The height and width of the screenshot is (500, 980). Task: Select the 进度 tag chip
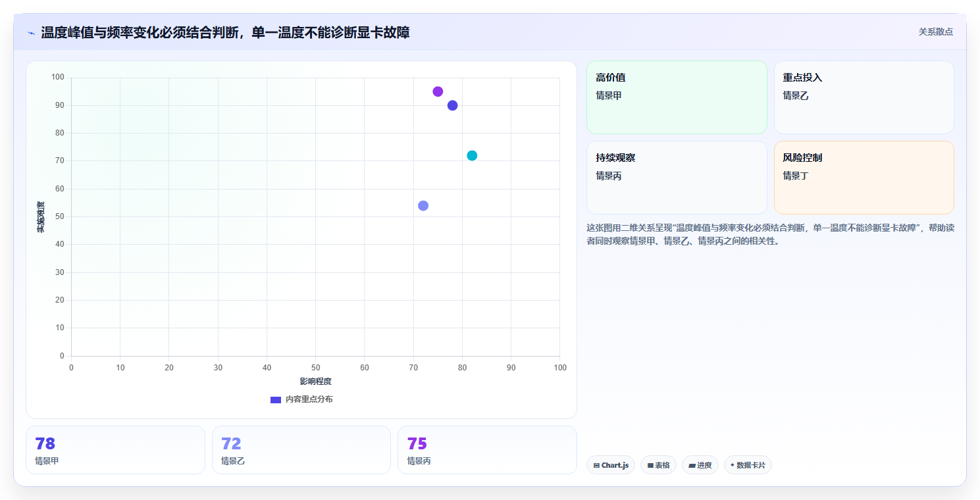click(x=700, y=465)
